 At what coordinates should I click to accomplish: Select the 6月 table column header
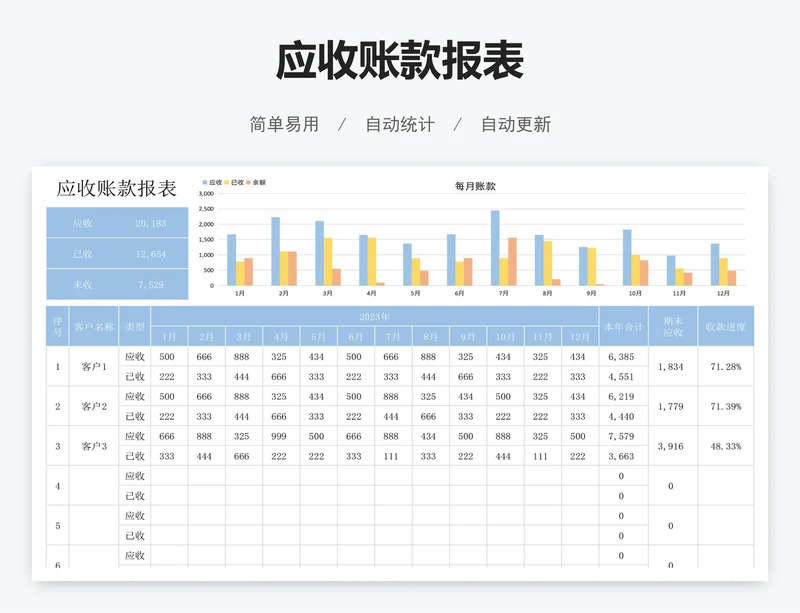pos(356,337)
